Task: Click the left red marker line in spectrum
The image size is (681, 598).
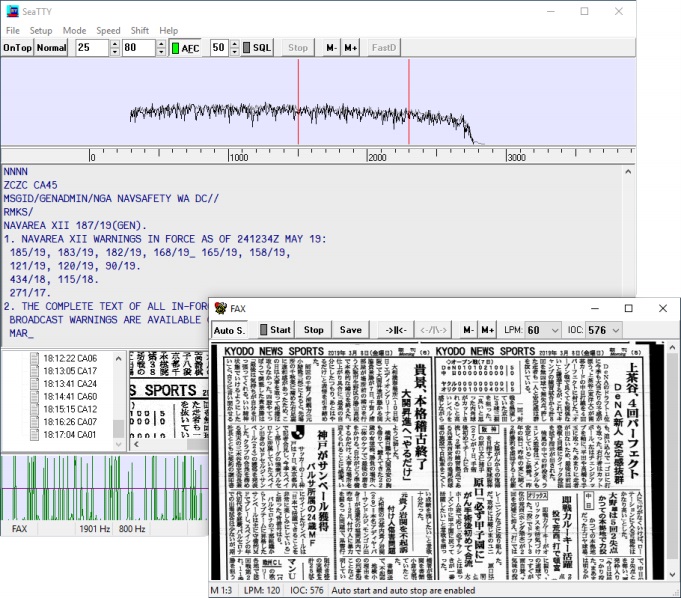Action: [x=298, y=102]
